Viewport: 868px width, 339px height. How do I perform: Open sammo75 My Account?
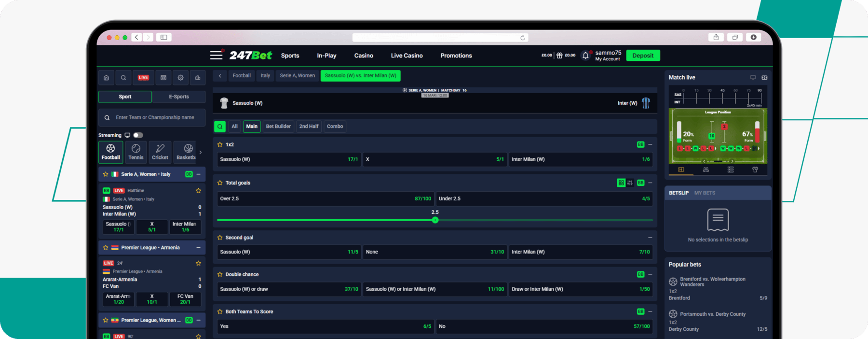[608, 56]
